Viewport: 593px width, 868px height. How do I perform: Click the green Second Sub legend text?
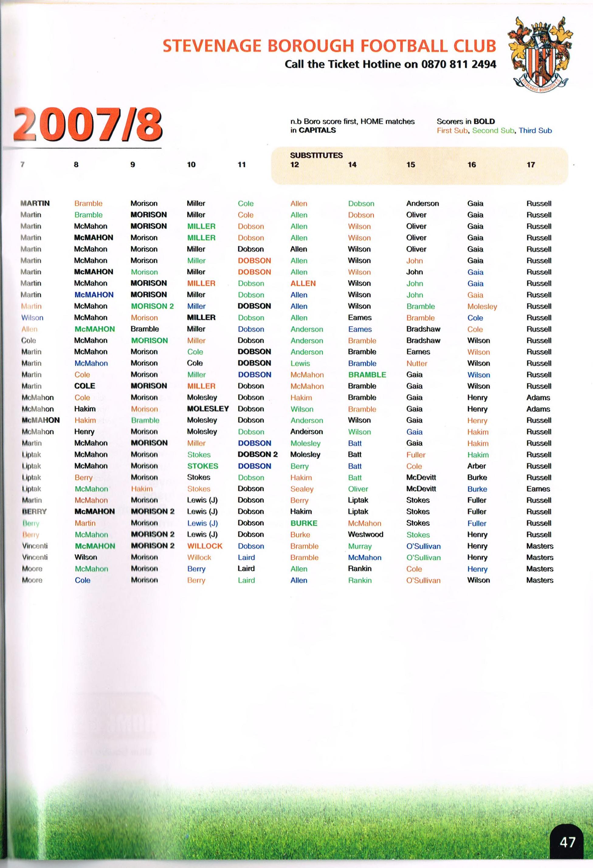[x=493, y=131]
